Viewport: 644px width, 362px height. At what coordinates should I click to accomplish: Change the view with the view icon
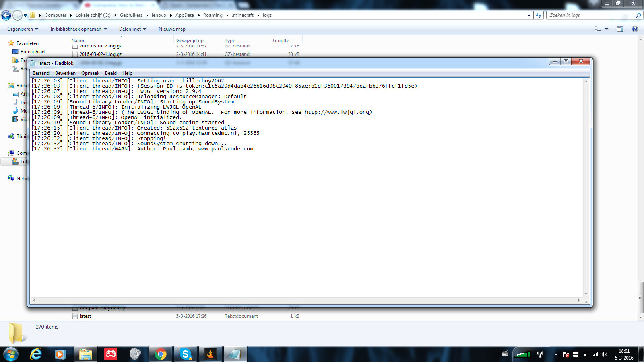(598, 29)
